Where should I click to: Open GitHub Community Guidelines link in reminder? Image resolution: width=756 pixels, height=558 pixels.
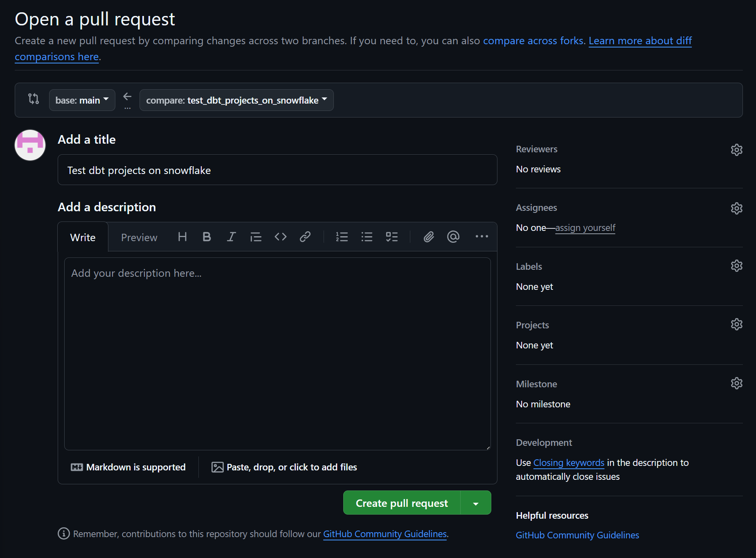click(x=385, y=534)
